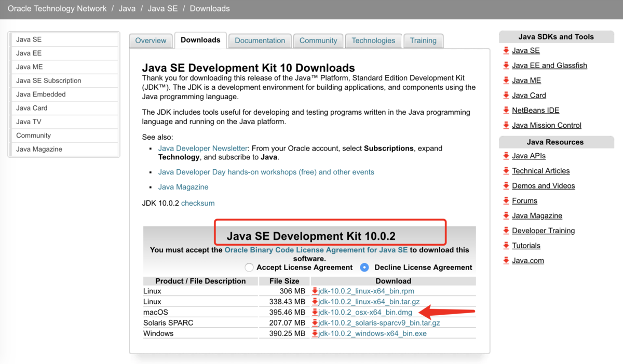The width and height of the screenshot is (623, 364).
Task: Open Demos and Videos link
Action: pos(544,186)
